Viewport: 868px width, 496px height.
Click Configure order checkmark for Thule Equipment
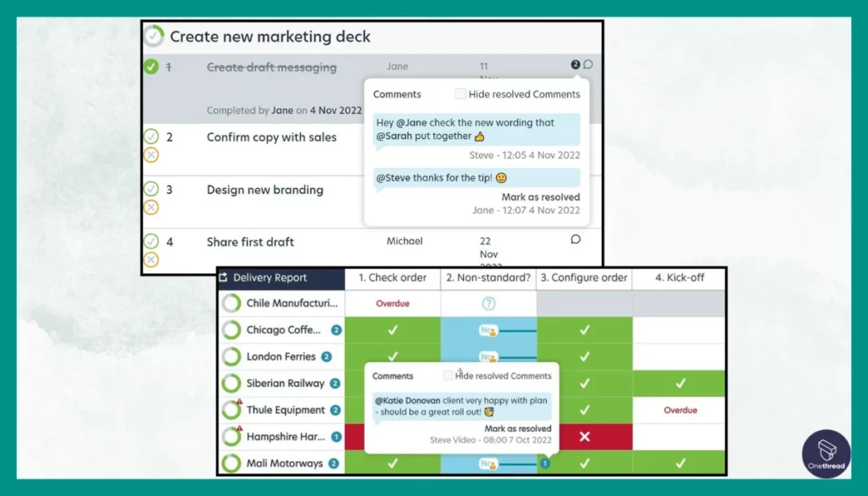(x=584, y=410)
